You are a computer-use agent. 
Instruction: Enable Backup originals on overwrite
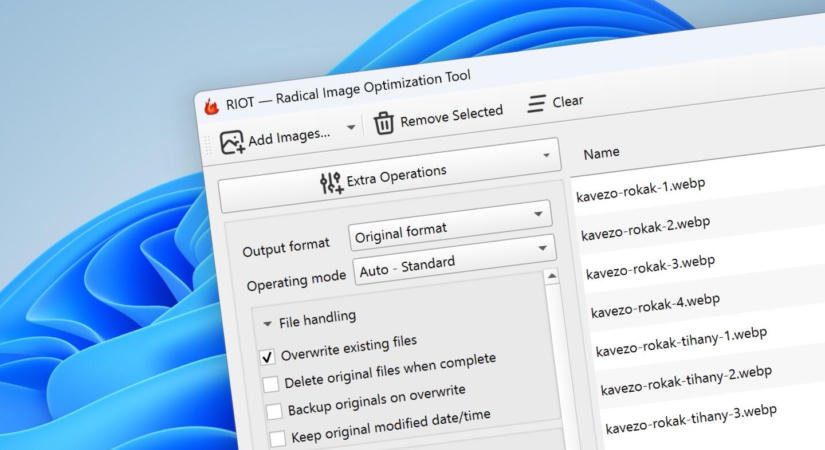coord(274,411)
